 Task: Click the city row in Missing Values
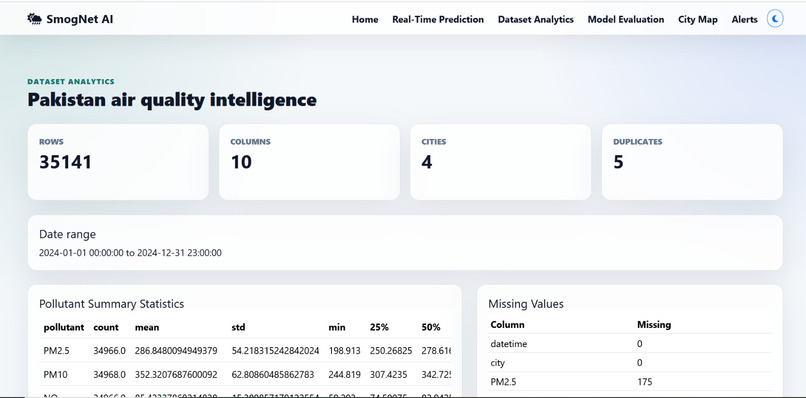pos(630,363)
